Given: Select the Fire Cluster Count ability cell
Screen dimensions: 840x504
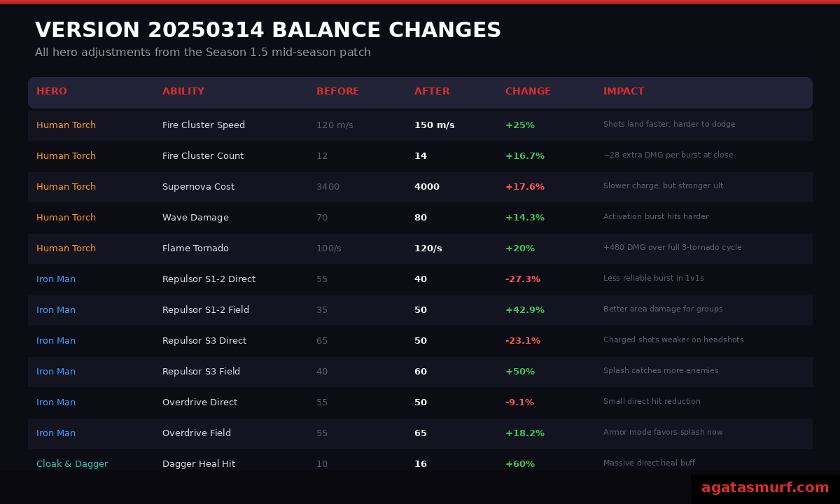Looking at the screenshot, I should tap(203, 156).
